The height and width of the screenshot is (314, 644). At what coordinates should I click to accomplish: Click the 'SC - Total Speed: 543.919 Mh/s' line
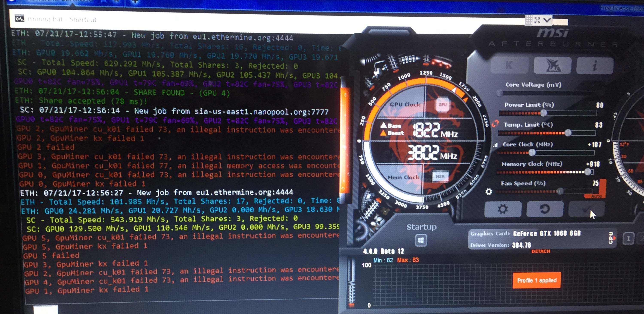click(162, 219)
